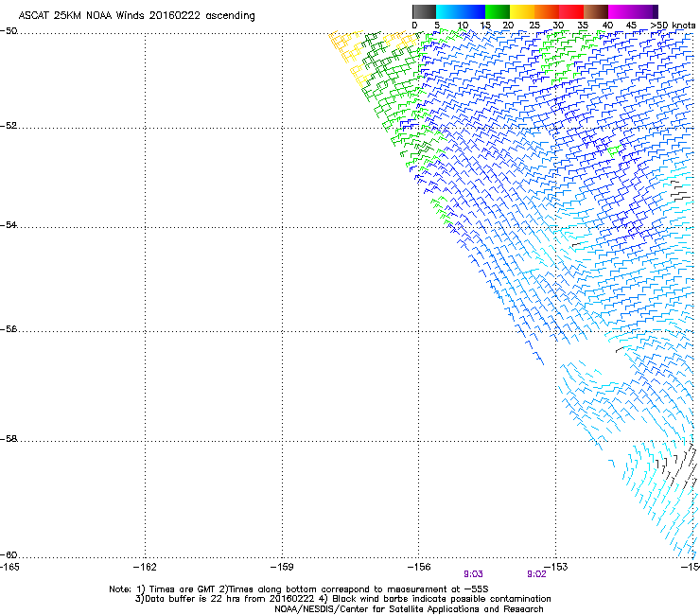Click the note line starting '3)Data buffer is 22 hrs'
This screenshot has height=615, width=700.
[x=342, y=599]
